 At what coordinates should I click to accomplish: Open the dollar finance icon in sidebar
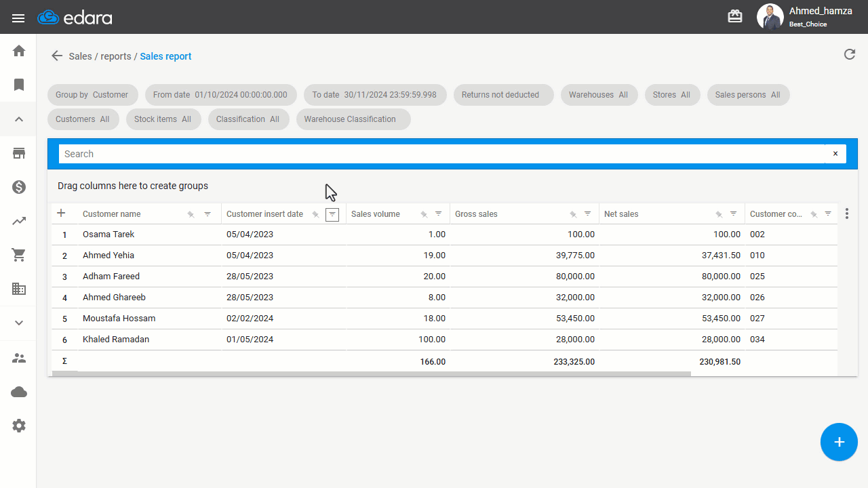point(19,187)
